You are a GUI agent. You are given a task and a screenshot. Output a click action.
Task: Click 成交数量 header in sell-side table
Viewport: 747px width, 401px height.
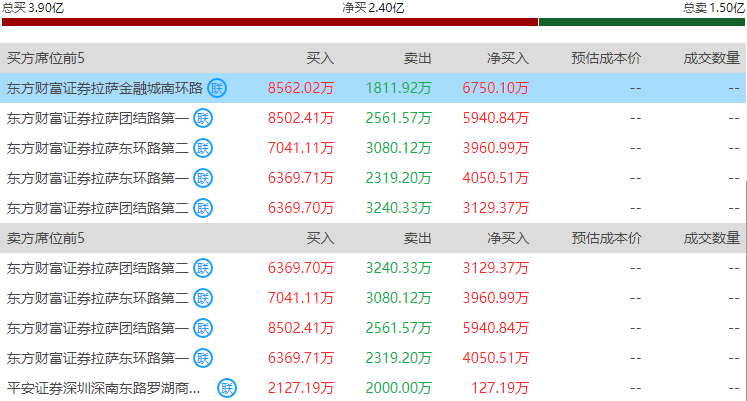point(712,238)
